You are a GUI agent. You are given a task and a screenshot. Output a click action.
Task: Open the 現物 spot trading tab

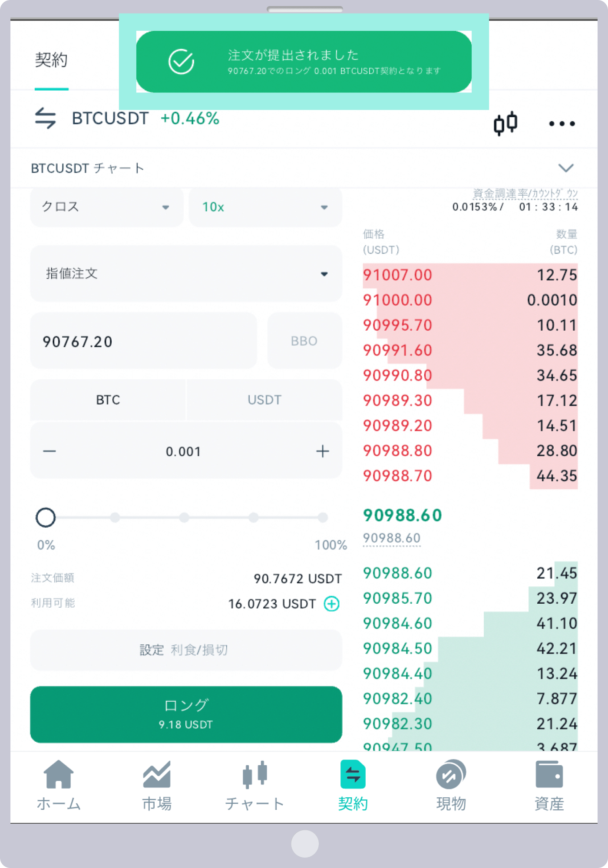451,786
